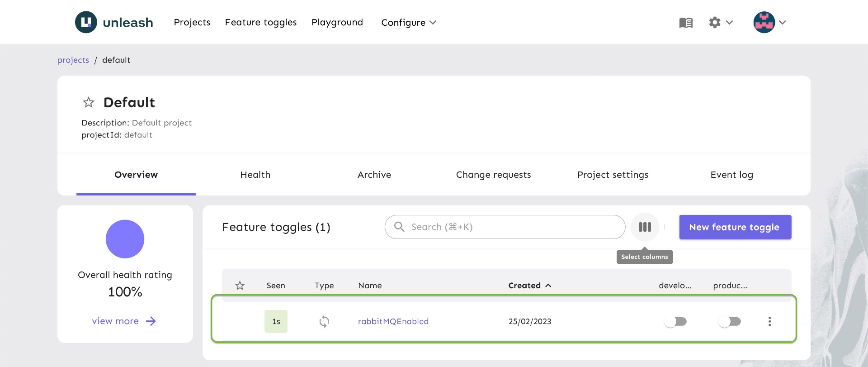Viewport: 868px width, 367px height.
Task: Open Projects in top navigation
Action: [x=192, y=23]
